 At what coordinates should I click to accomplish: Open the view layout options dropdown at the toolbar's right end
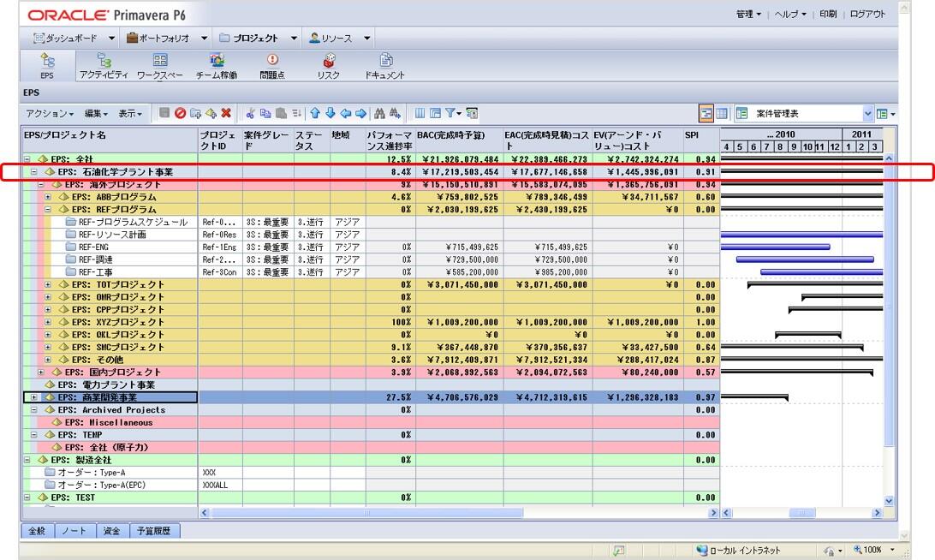click(886, 113)
